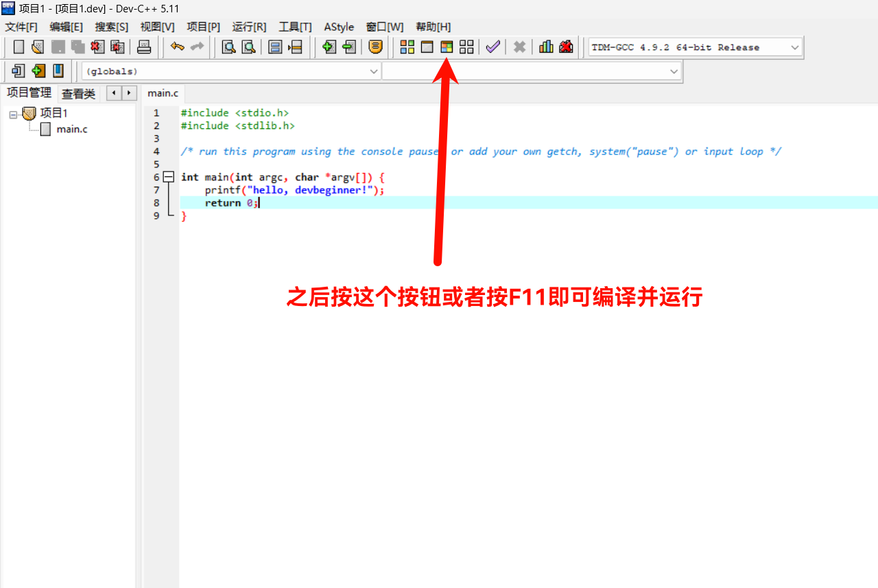Image resolution: width=878 pixels, height=588 pixels.
Task: Click the return 0; line
Action: click(x=231, y=203)
